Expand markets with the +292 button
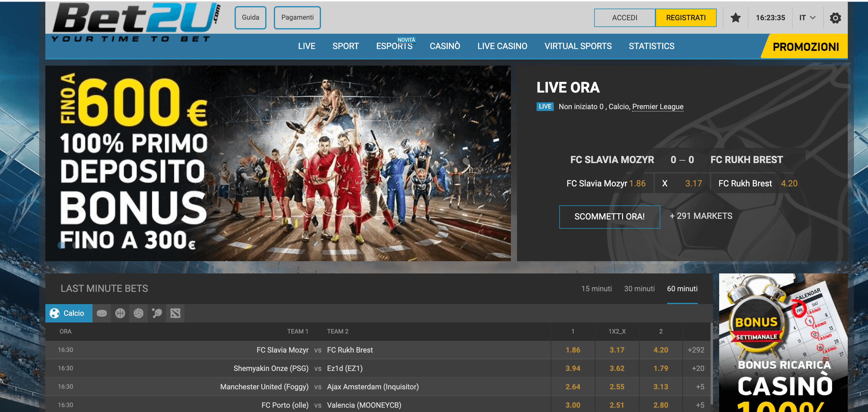The image size is (868, 412). pos(696,350)
